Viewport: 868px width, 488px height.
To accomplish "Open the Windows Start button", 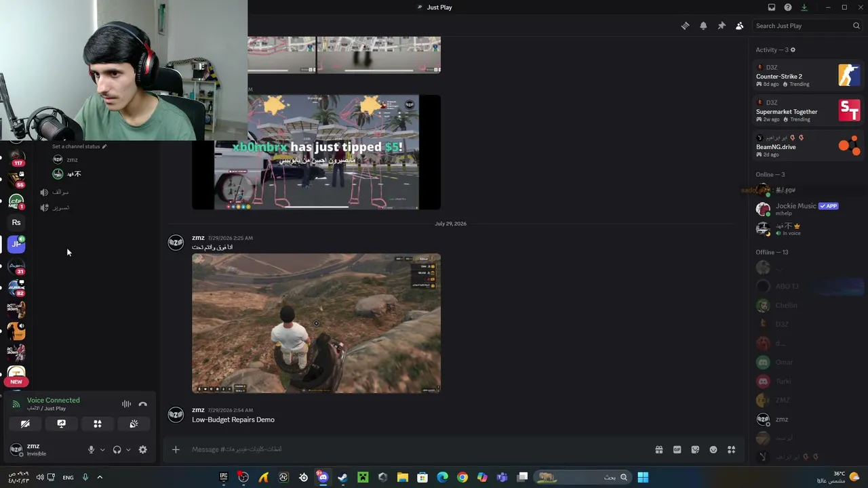I will (x=643, y=478).
